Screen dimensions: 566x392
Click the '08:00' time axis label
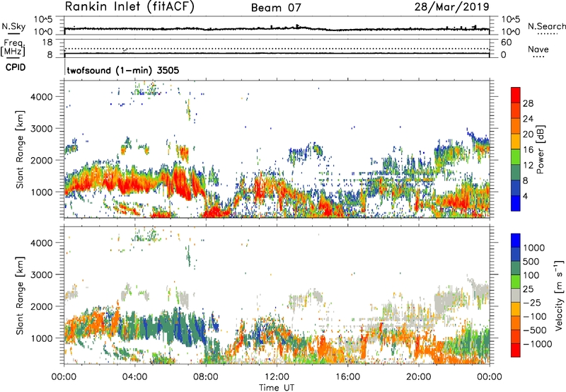(x=206, y=377)
